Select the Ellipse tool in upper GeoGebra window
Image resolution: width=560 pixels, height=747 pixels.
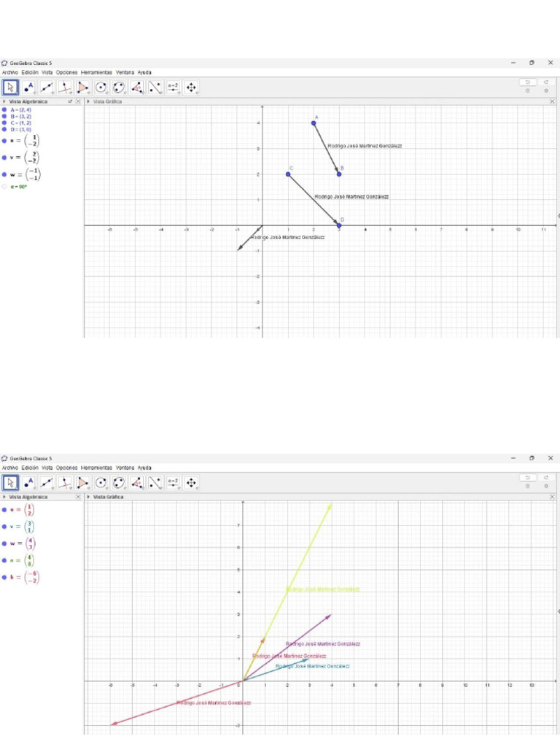point(119,88)
